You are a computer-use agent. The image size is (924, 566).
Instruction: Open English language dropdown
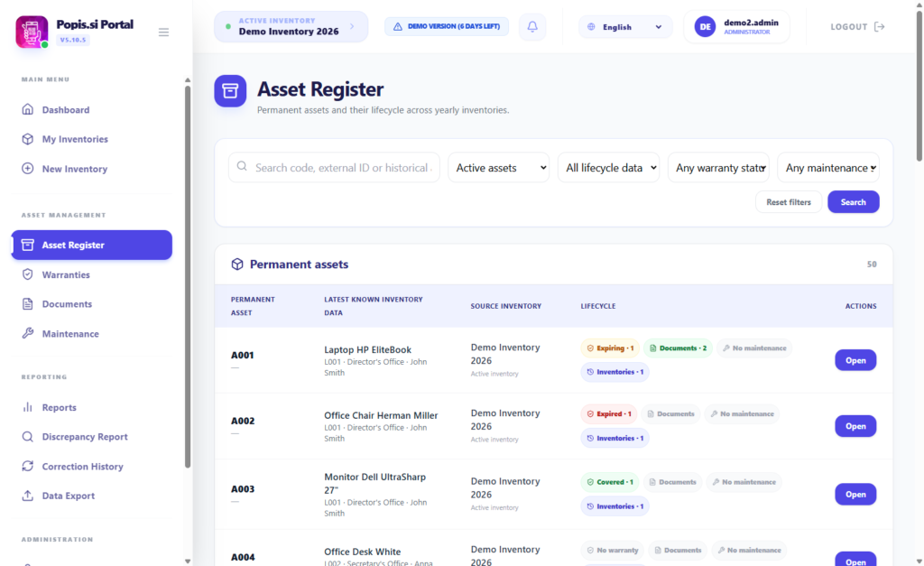pos(625,26)
